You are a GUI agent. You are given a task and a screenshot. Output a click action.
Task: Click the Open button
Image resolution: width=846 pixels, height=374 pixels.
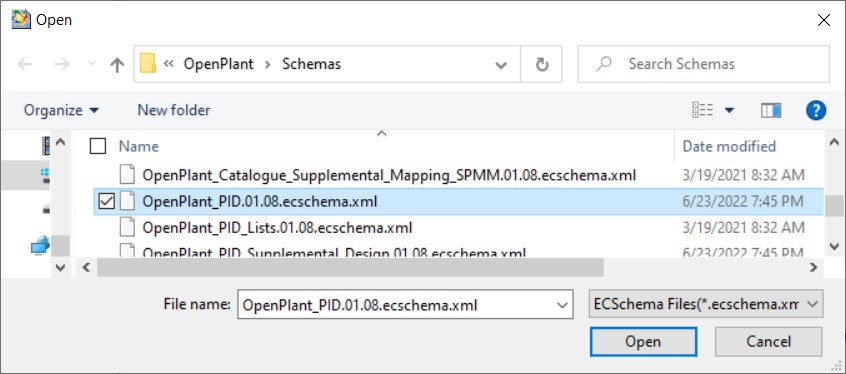click(643, 341)
